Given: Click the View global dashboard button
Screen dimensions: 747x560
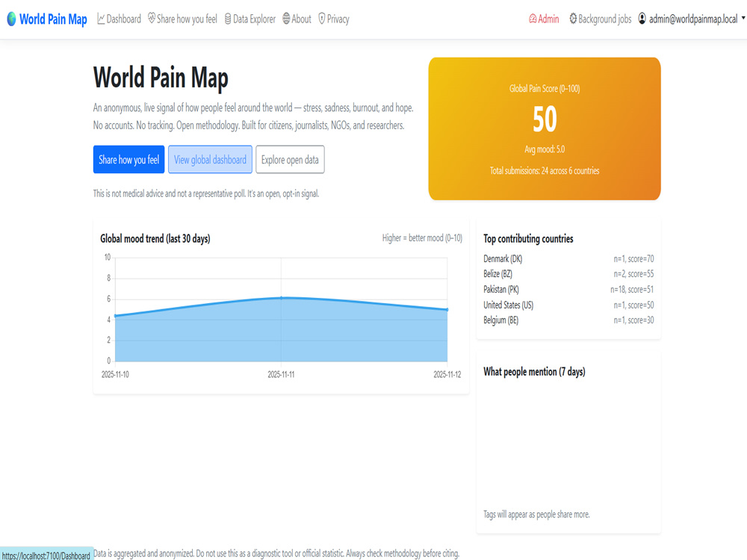Looking at the screenshot, I should click(210, 160).
